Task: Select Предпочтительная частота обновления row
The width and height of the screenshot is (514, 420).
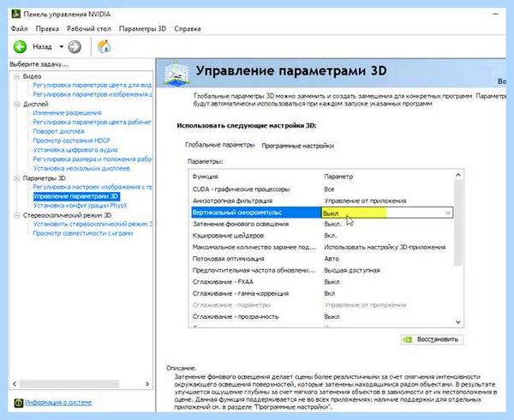Action: (x=323, y=270)
